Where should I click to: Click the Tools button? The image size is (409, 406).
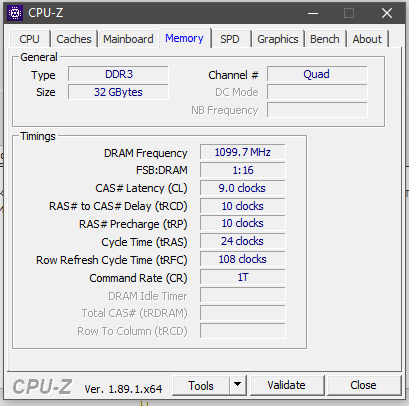201,386
